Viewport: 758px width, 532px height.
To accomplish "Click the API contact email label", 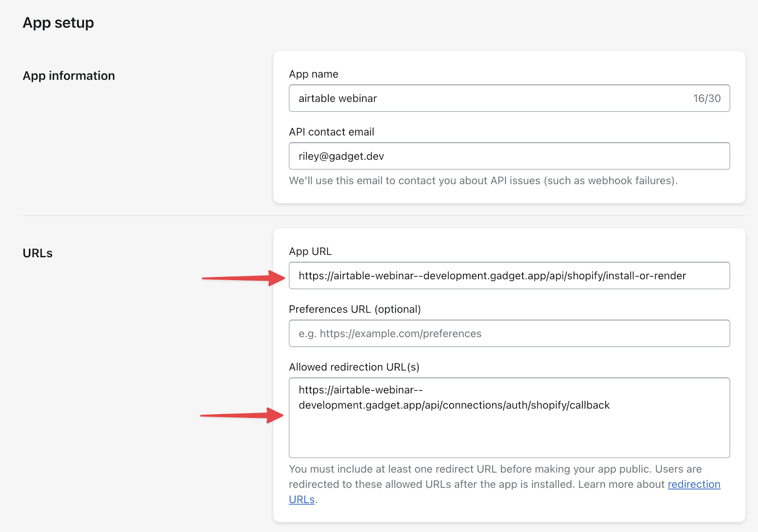I will (x=332, y=132).
